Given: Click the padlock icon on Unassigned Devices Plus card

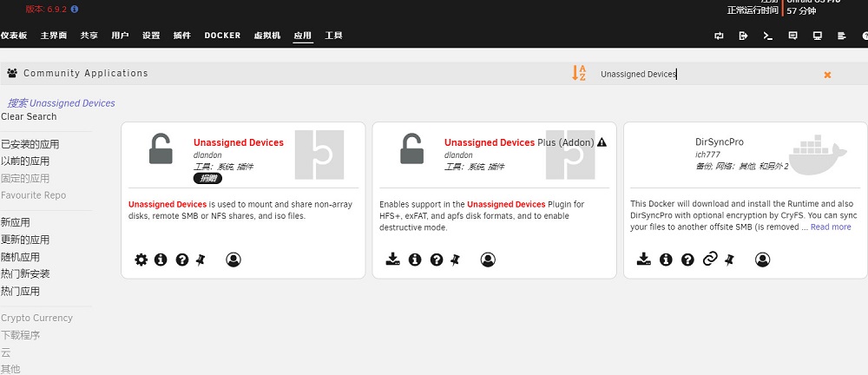Looking at the screenshot, I should tap(411, 148).
